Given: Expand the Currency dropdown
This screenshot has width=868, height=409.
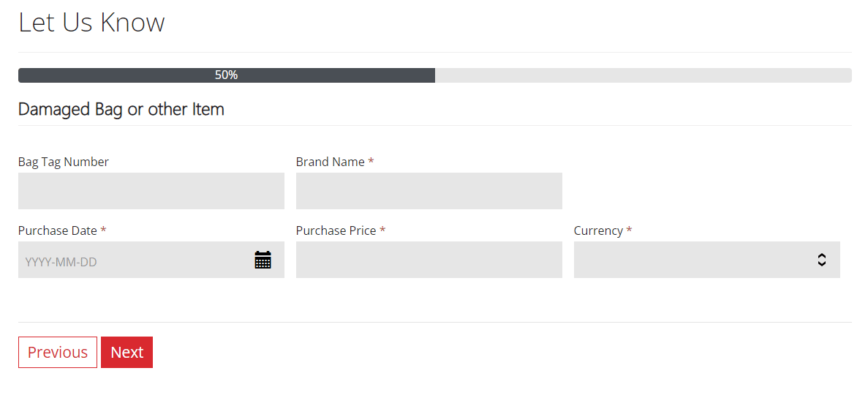Looking at the screenshot, I should 706,260.
